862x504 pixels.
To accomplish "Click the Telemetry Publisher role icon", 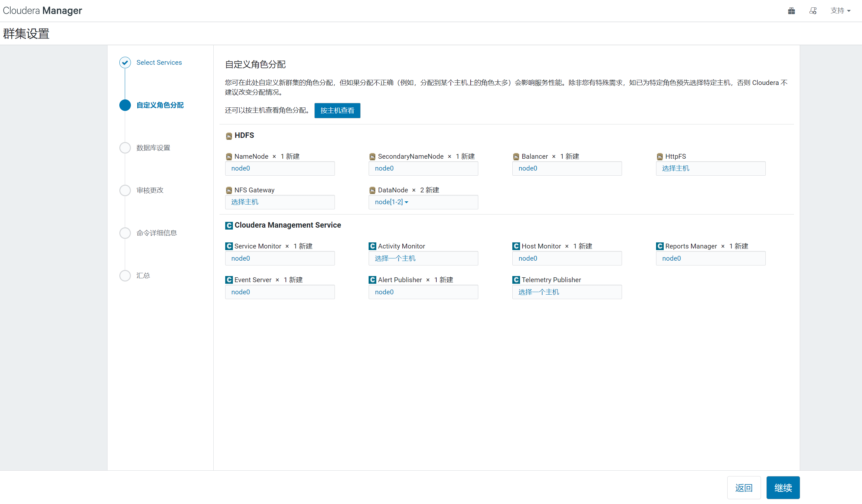I will click(x=516, y=279).
